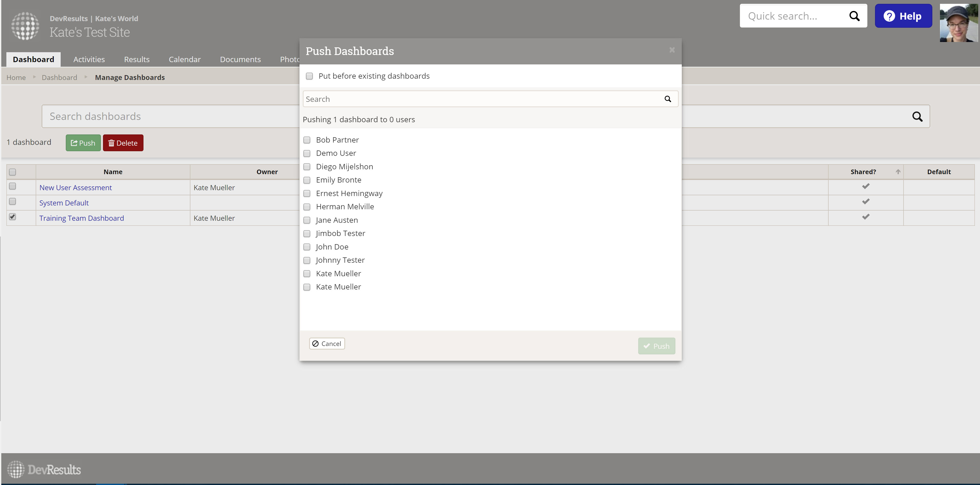Uncheck the Training Team Dashboard row checkbox

click(12, 217)
